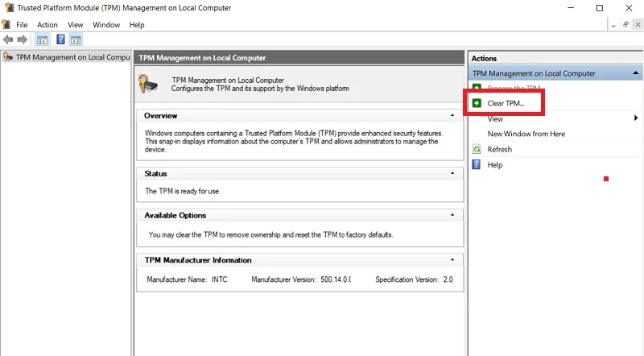Click the Forward arrow toolbar icon
Image resolution: width=644 pixels, height=356 pixels.
click(x=23, y=39)
